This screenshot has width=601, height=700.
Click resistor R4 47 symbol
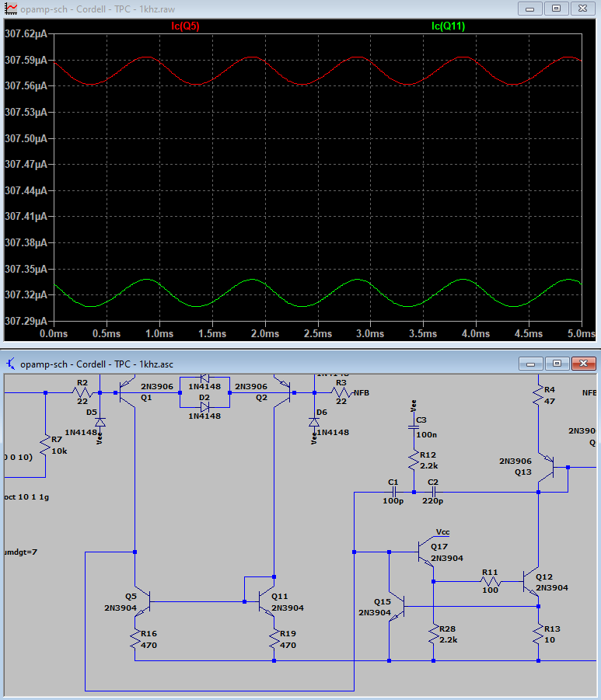pos(539,396)
